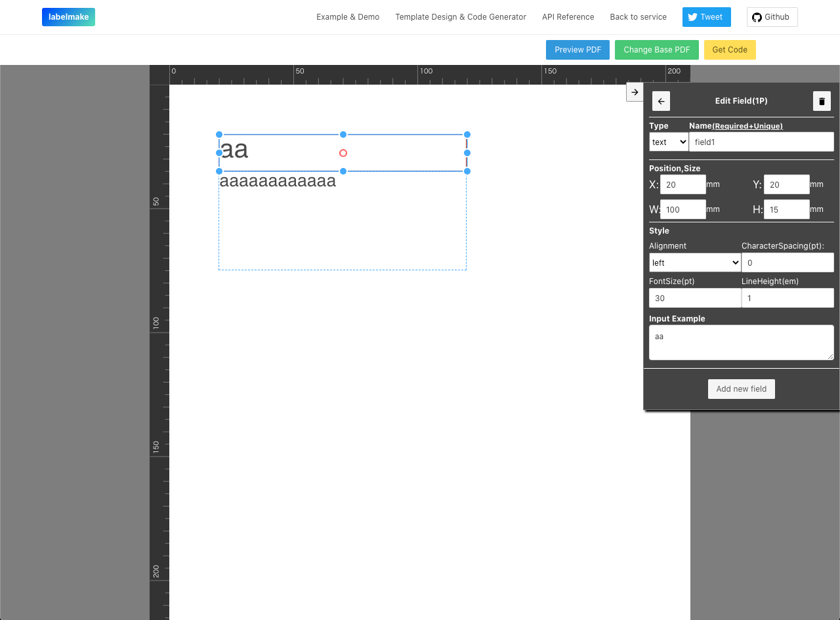Go to API Reference

[x=568, y=16]
